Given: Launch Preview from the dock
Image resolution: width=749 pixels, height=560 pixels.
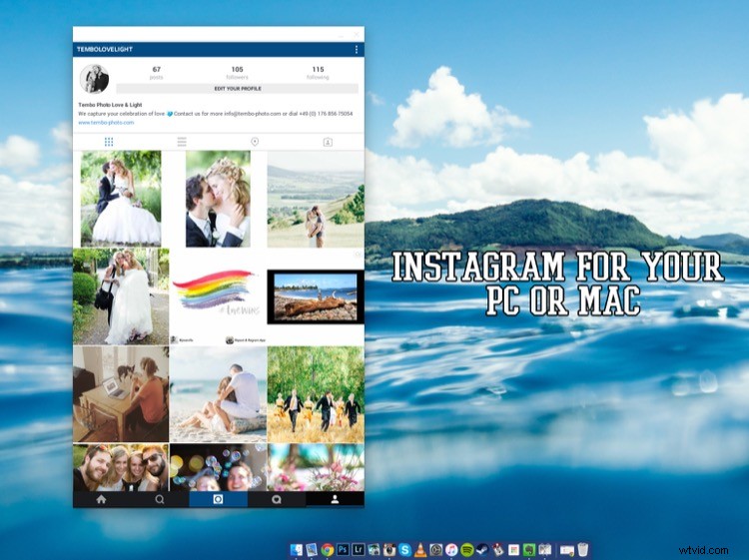Looking at the screenshot, I should [312, 550].
